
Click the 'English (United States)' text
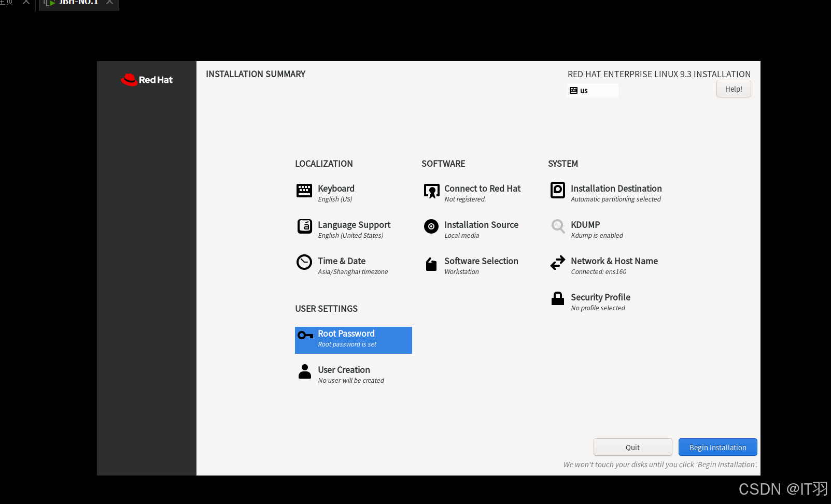pyautogui.click(x=350, y=236)
